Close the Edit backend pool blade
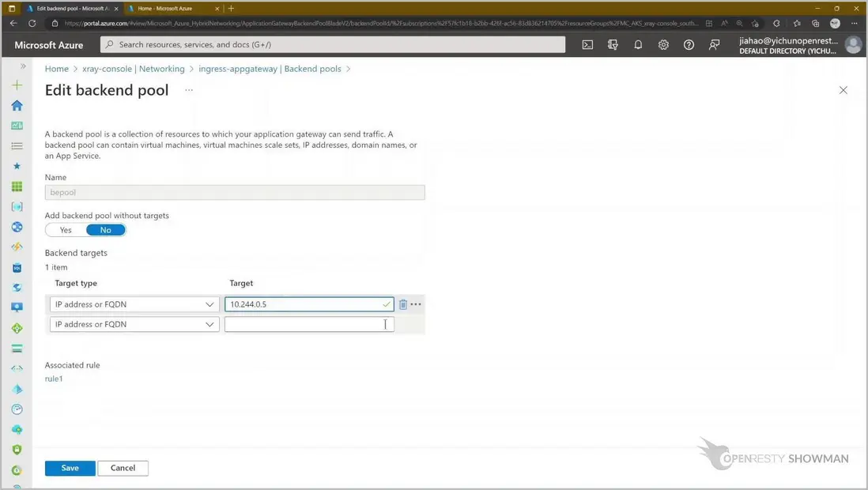Screen dimensions: 868x490 [843, 89]
